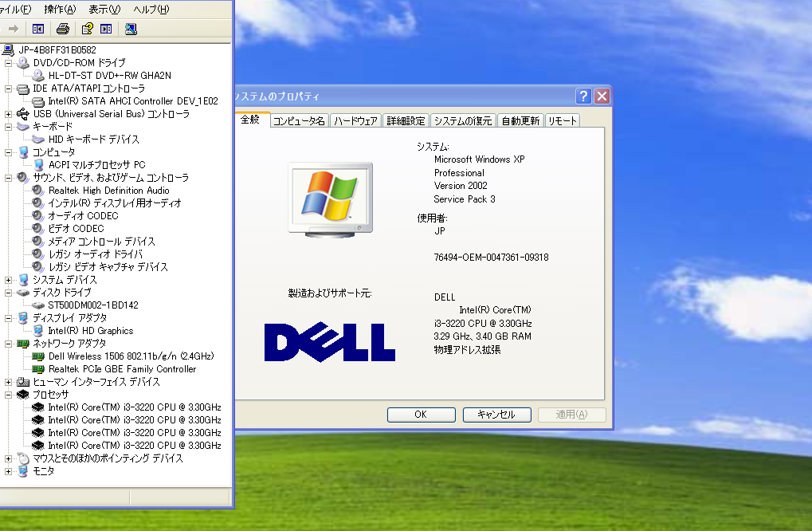Switch to the システムの復元 tab

pyautogui.click(x=463, y=120)
